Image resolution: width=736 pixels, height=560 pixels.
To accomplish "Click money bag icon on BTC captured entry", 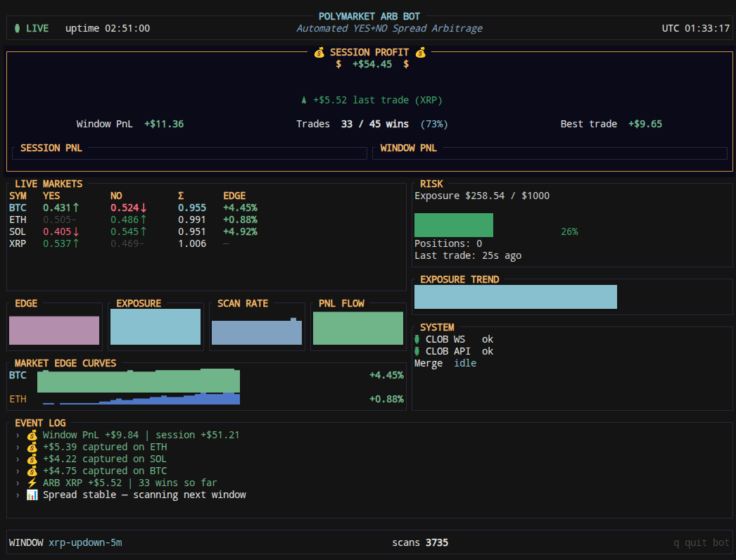I will pyautogui.click(x=32, y=471).
